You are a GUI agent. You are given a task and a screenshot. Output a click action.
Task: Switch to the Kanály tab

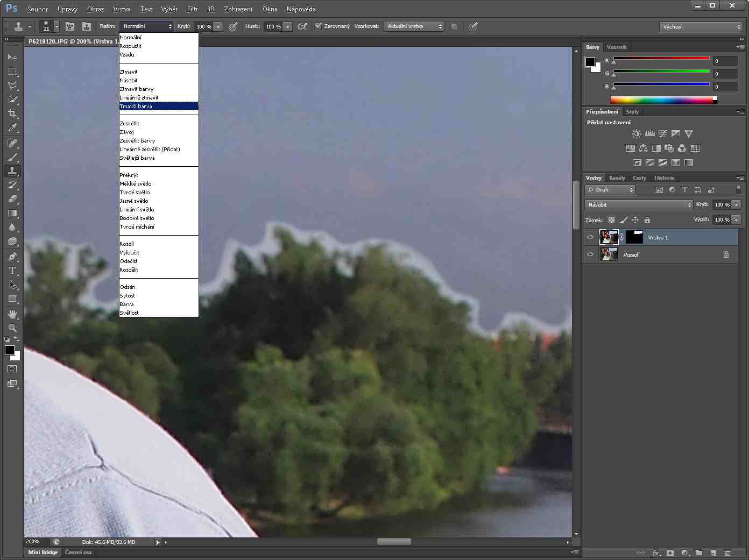tap(617, 178)
